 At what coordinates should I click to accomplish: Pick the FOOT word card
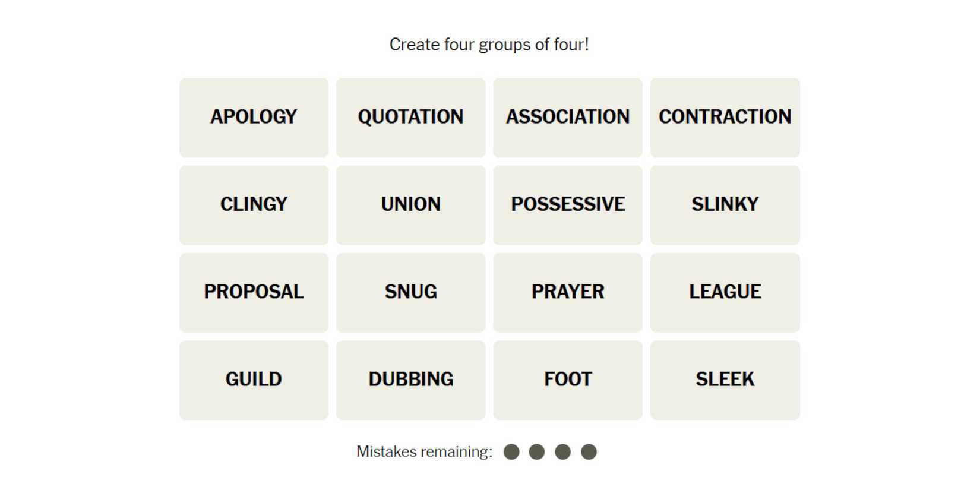567,379
